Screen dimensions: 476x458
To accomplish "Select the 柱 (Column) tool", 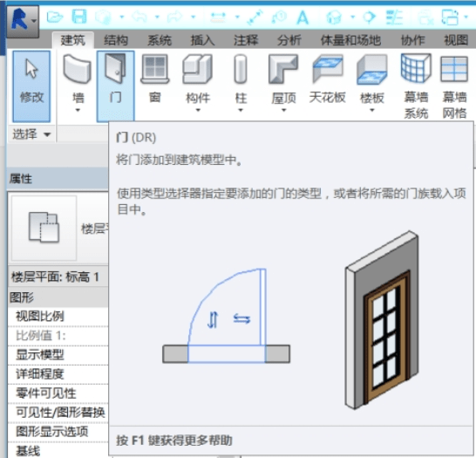I will pyautogui.click(x=241, y=84).
